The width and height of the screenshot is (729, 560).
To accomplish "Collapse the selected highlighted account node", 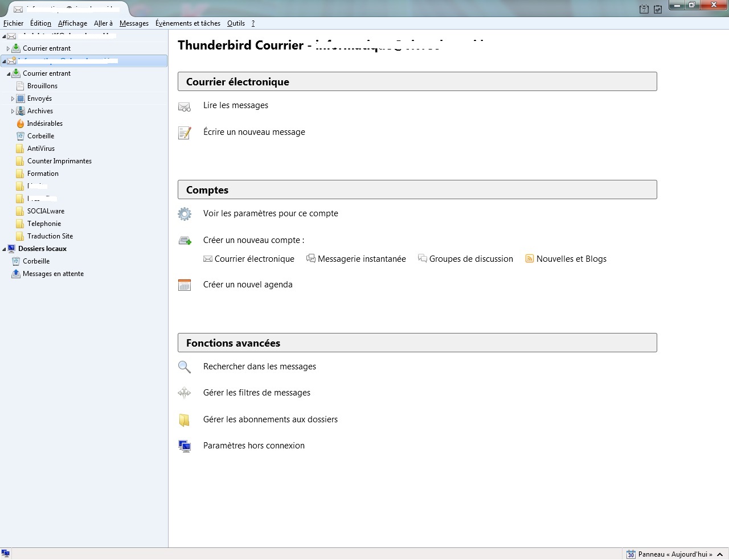I will coord(3,61).
